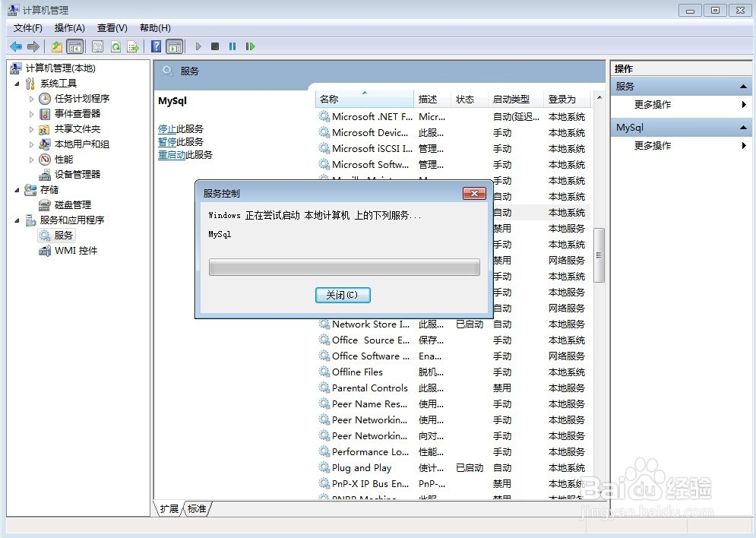Image resolution: width=756 pixels, height=538 pixels.
Task: Switch to the 标准 tab
Action: (197, 508)
